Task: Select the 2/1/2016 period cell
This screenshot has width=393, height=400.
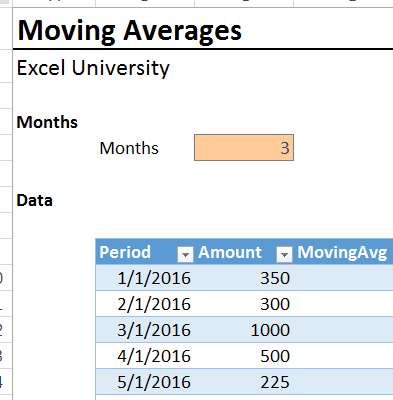Action: 145,304
